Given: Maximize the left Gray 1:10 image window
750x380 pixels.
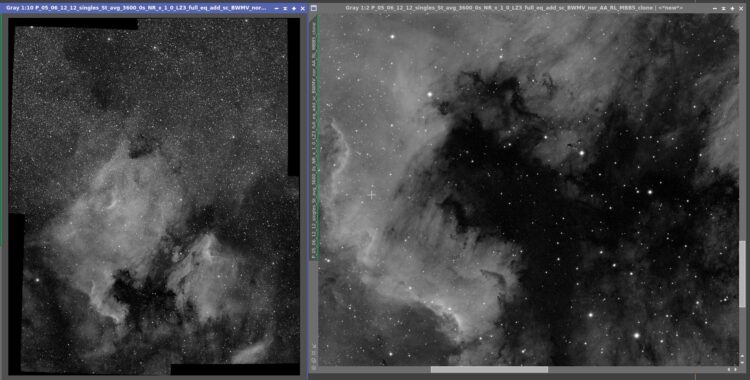Looking at the screenshot, I should tap(294, 9).
